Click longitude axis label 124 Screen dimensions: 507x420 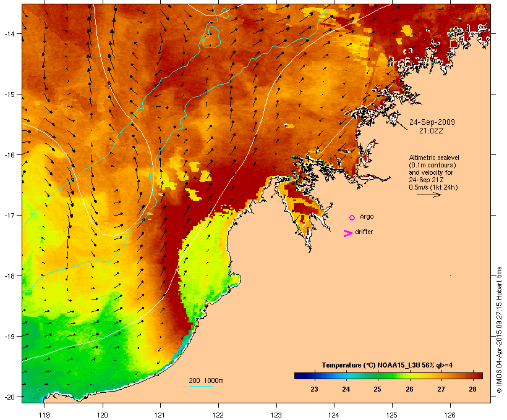click(334, 415)
